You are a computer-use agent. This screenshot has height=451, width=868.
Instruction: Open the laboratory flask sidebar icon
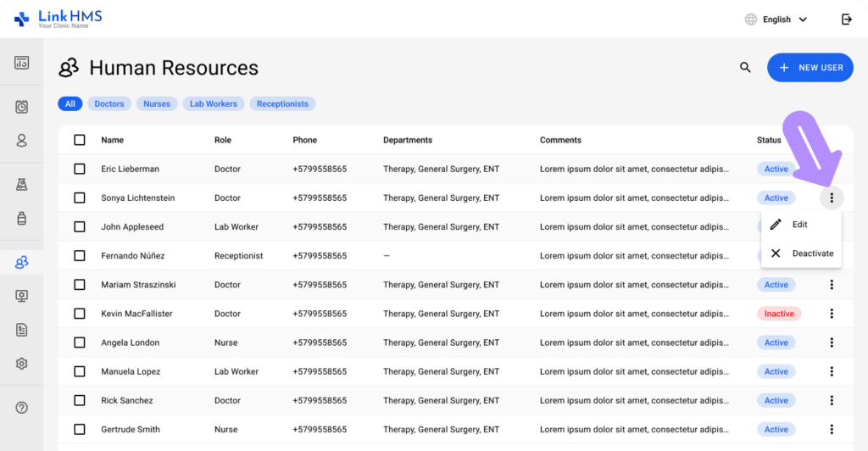coord(21,184)
